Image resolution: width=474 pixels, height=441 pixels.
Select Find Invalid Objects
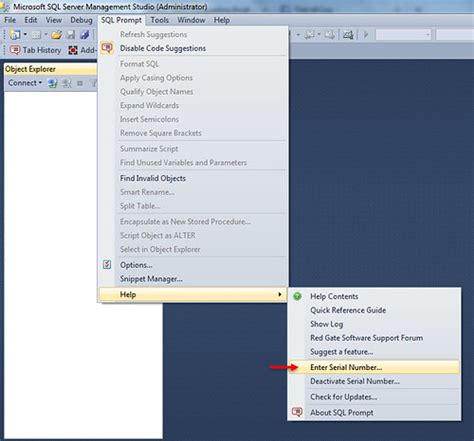[153, 178]
